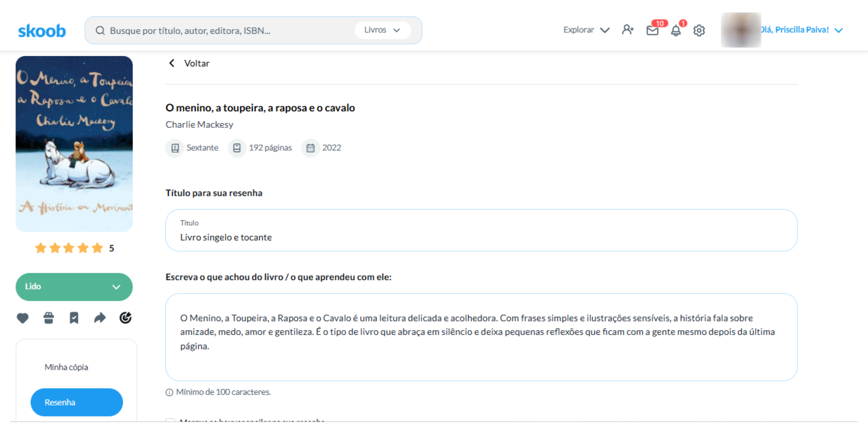Set rating to five stars
Screen dimensions: 868x435
point(97,248)
